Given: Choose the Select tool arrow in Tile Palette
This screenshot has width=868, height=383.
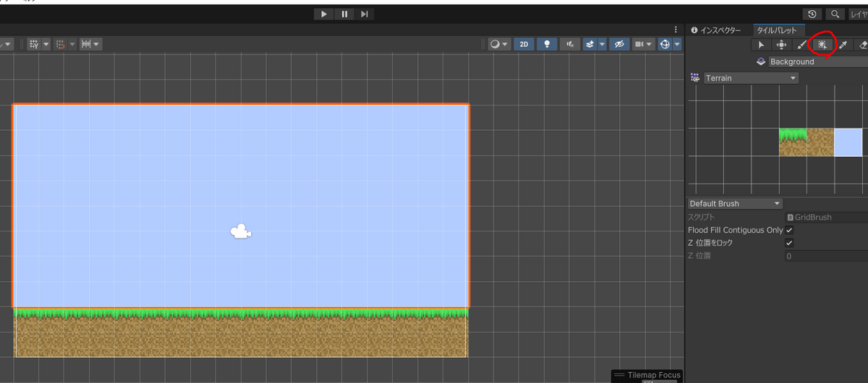Looking at the screenshot, I should [761, 45].
